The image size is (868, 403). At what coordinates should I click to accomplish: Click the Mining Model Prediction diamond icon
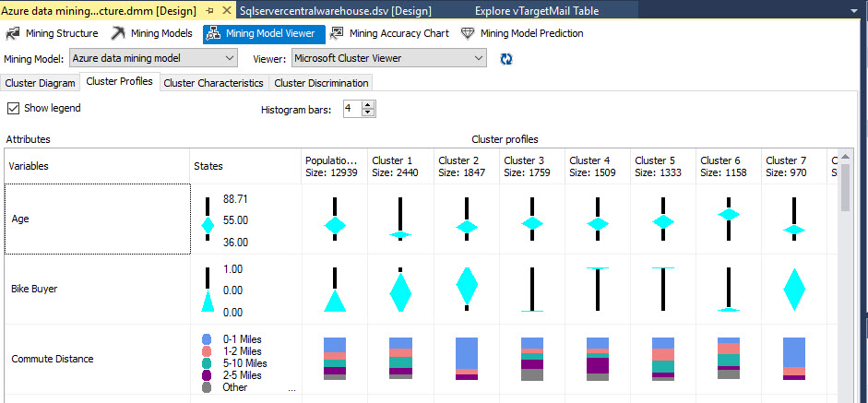point(468,34)
